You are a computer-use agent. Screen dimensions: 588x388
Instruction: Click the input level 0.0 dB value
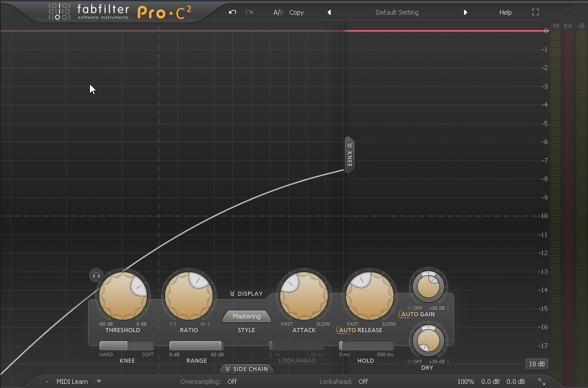pos(490,382)
